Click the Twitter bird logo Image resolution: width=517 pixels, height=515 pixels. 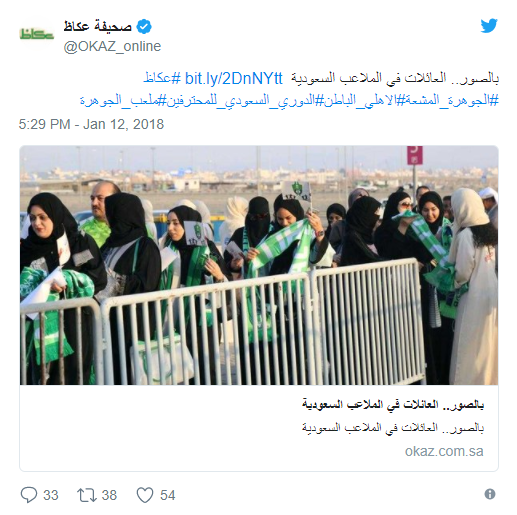click(x=489, y=26)
